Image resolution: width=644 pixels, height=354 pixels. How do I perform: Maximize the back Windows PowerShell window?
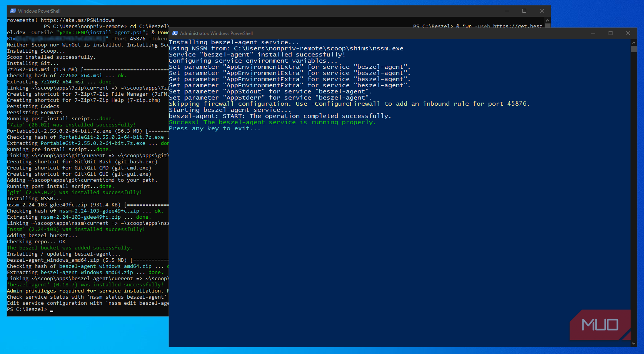pos(524,11)
